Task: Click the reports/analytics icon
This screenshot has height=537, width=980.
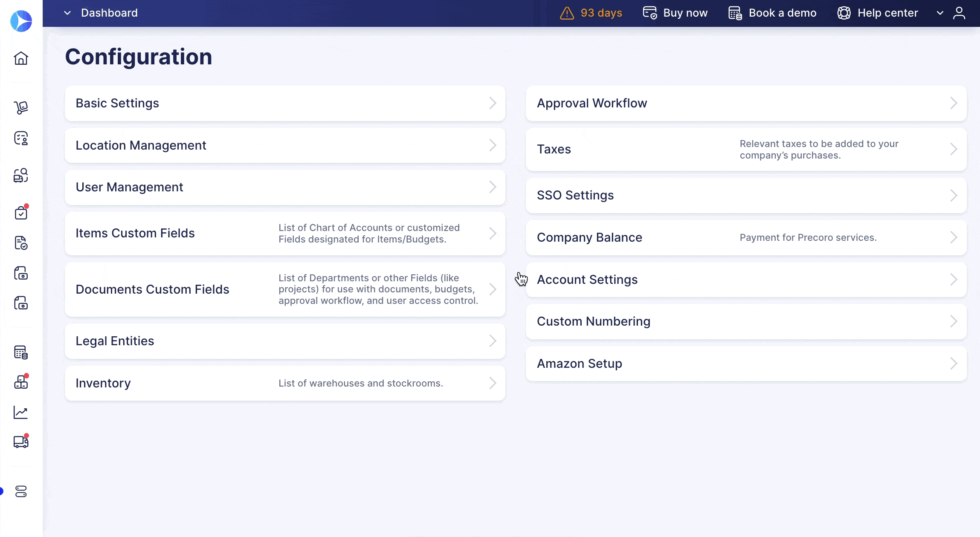Action: tap(20, 412)
